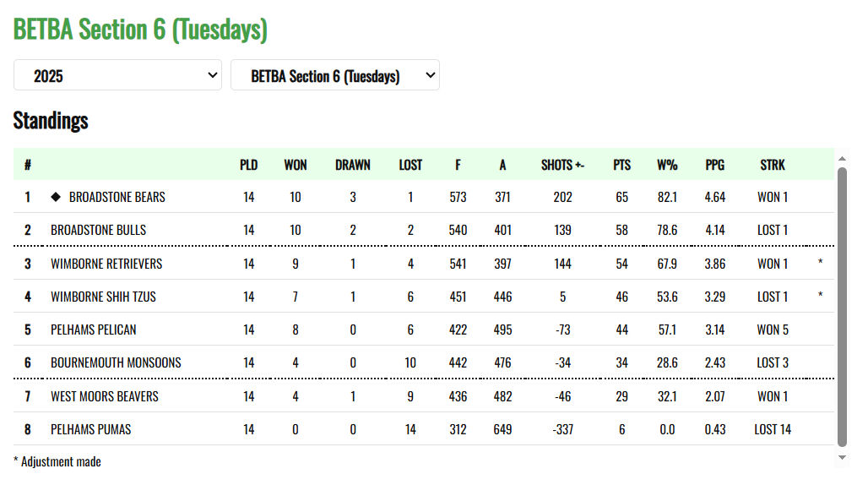Select the Pelhams Pelican team name
The width and height of the screenshot is (868, 485).
coord(93,330)
